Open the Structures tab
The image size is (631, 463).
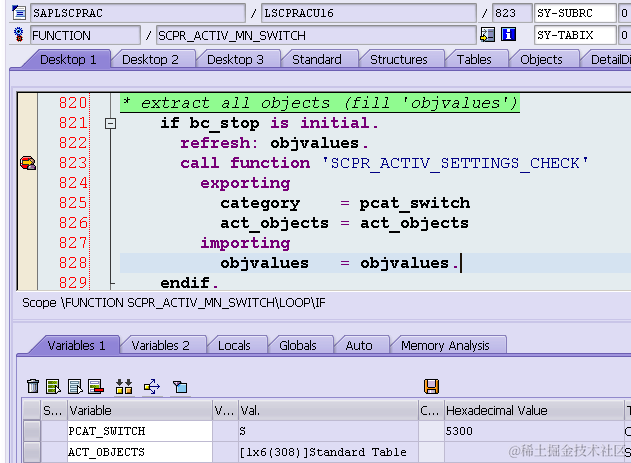(x=398, y=60)
